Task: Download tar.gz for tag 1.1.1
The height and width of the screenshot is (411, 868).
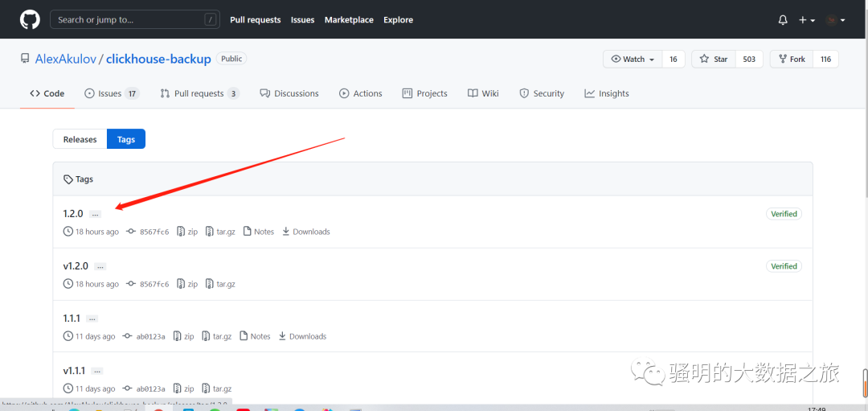Action: pos(217,336)
